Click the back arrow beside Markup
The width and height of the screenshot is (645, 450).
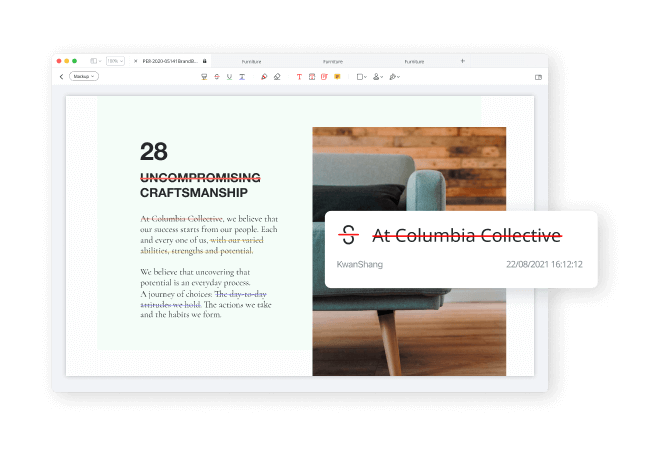coord(61,77)
